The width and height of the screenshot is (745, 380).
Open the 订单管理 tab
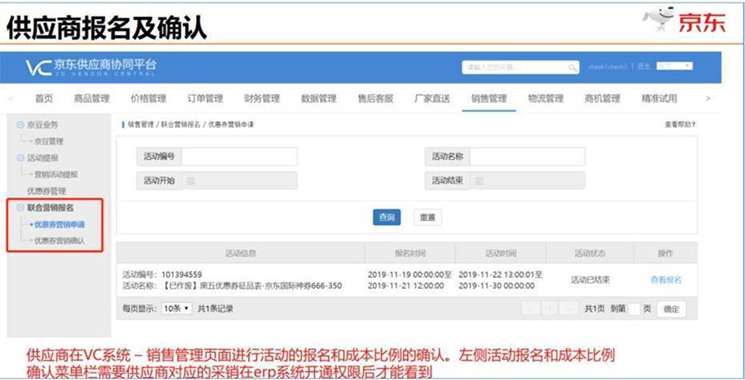(205, 98)
